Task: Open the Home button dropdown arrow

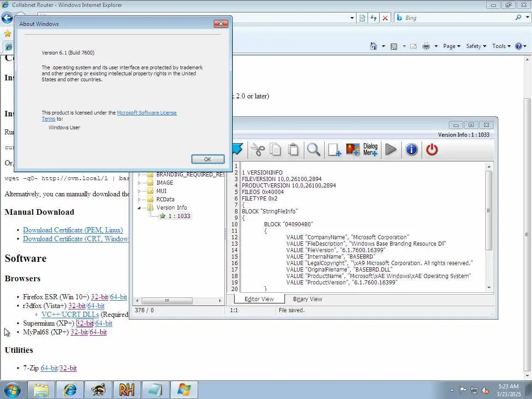Action: (383, 46)
